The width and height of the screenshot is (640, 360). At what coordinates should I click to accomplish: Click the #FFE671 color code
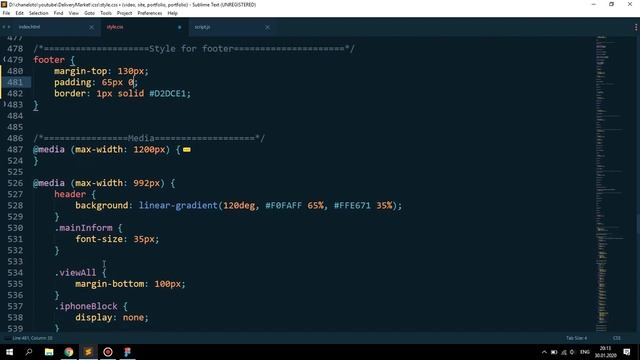tap(352, 205)
